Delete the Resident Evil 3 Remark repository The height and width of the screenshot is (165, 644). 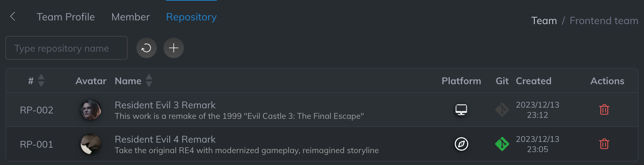click(604, 110)
